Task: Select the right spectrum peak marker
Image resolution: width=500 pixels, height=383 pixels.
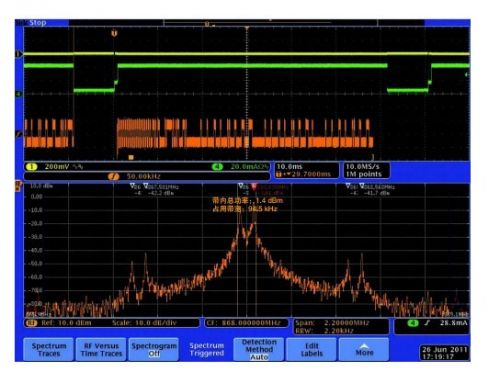Action: click(x=362, y=185)
